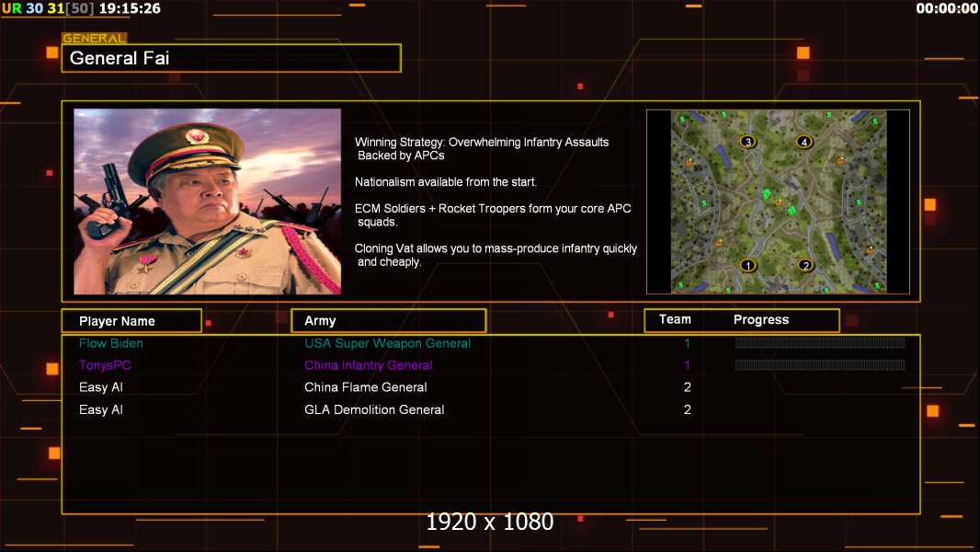980x552 pixels.
Task: Click start position marker 4 on map
Action: [x=804, y=142]
